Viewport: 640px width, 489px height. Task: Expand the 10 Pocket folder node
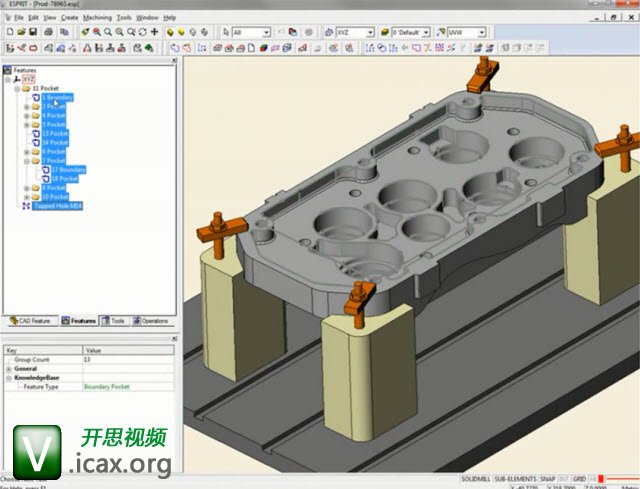[x=27, y=197]
